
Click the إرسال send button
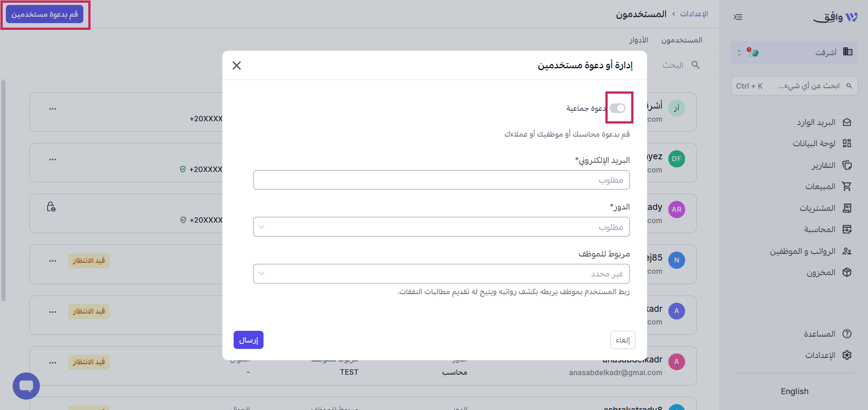249,340
